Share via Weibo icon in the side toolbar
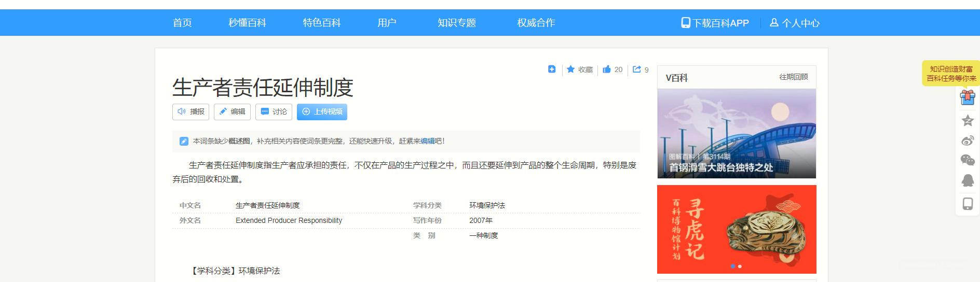 968,140
